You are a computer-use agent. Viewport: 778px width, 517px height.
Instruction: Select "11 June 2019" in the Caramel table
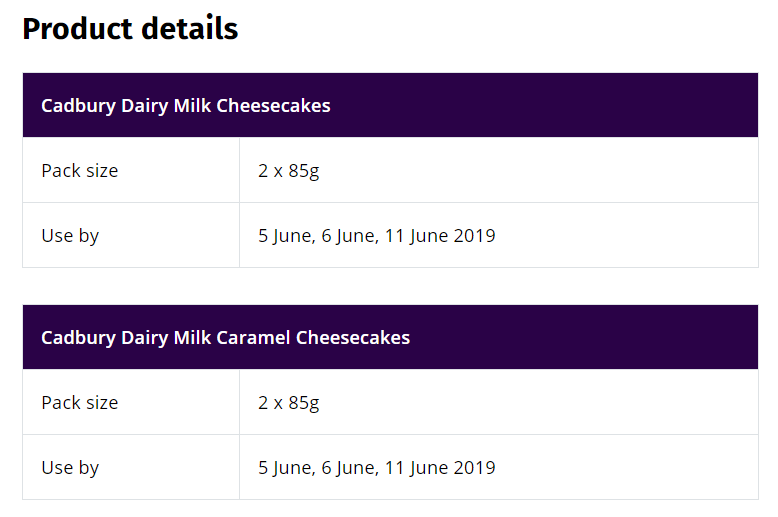(440, 467)
